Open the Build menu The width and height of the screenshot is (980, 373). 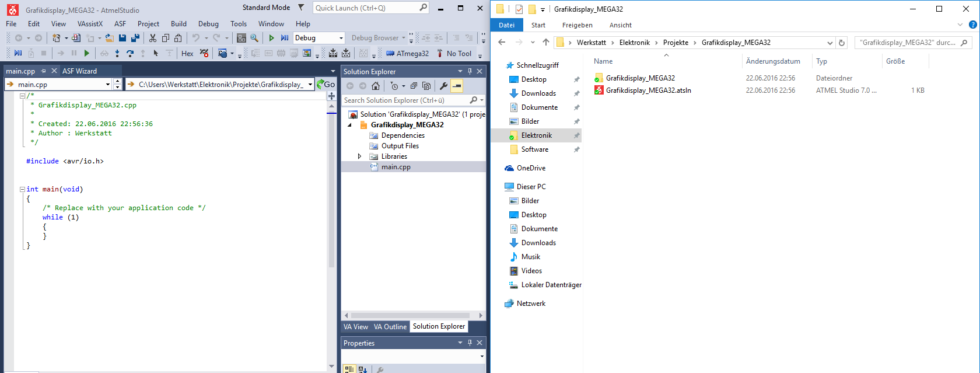click(178, 24)
